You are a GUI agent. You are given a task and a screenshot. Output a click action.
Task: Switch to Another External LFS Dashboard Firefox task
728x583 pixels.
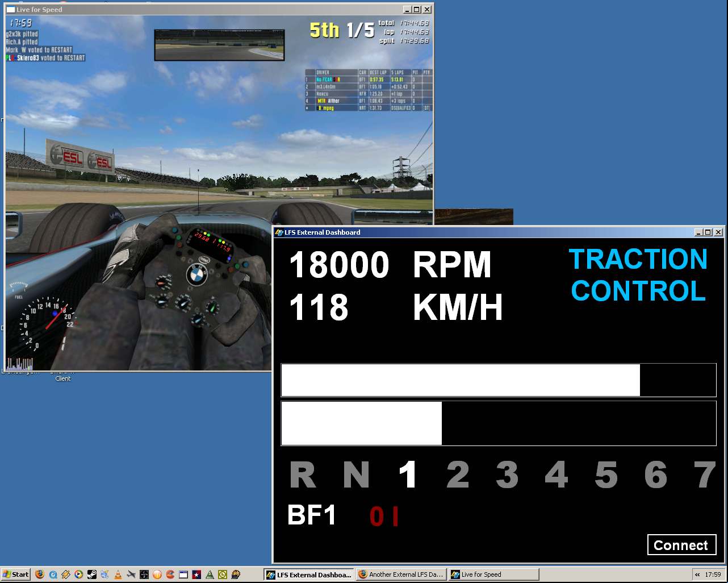(401, 574)
